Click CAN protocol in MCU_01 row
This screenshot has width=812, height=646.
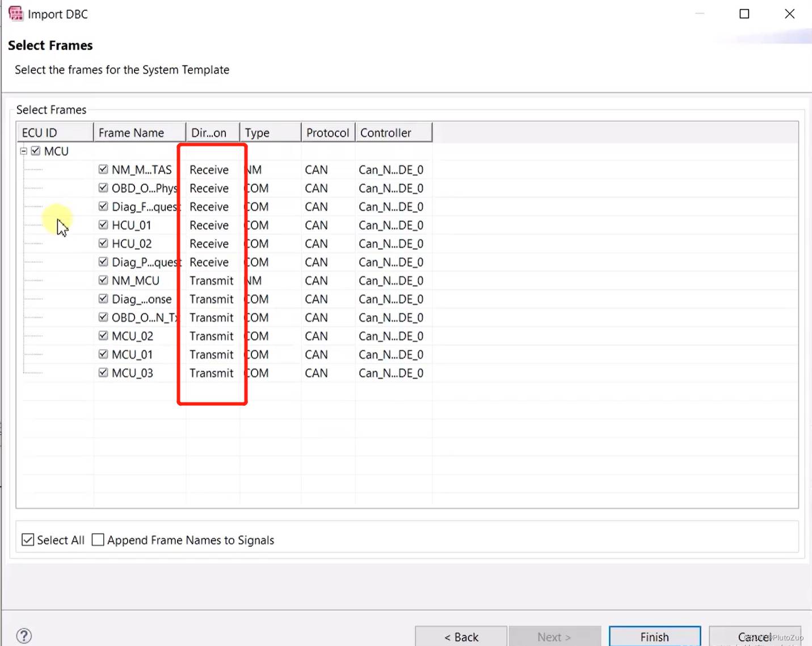[x=316, y=354]
